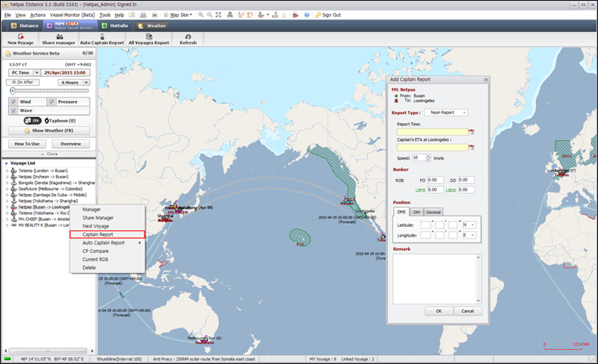Click the key icon next to Sign Out
598x364 pixels.
click(x=318, y=15)
